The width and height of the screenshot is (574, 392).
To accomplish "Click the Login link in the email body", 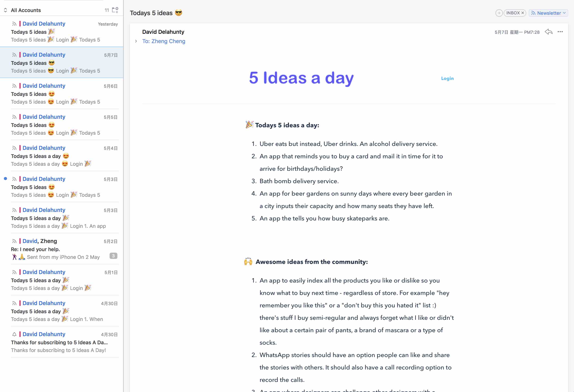I will 447,78.
